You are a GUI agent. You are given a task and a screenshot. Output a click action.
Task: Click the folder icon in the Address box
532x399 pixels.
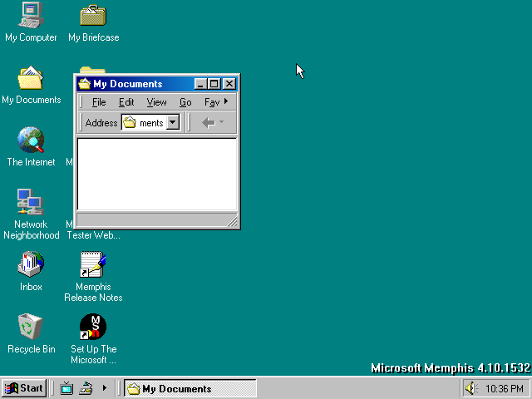[x=130, y=122]
